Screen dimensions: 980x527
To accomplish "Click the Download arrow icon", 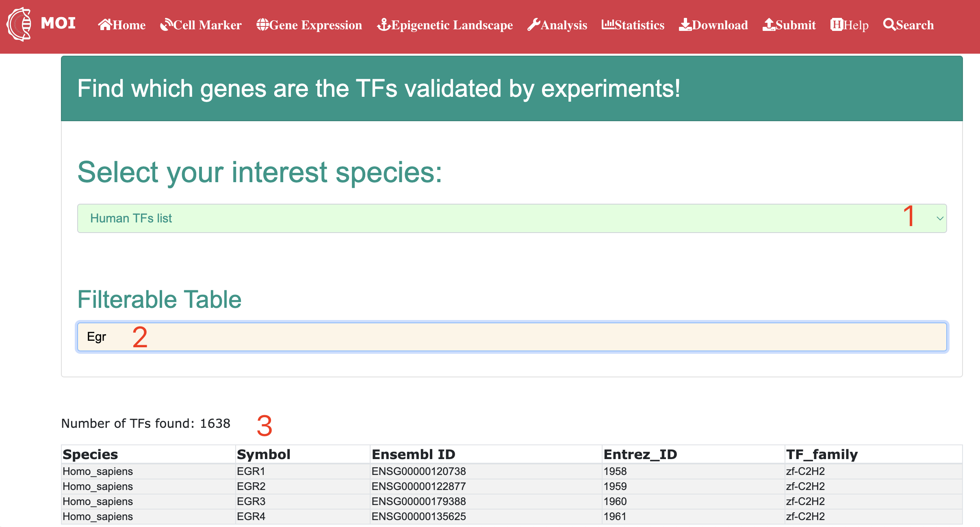I will pos(685,24).
